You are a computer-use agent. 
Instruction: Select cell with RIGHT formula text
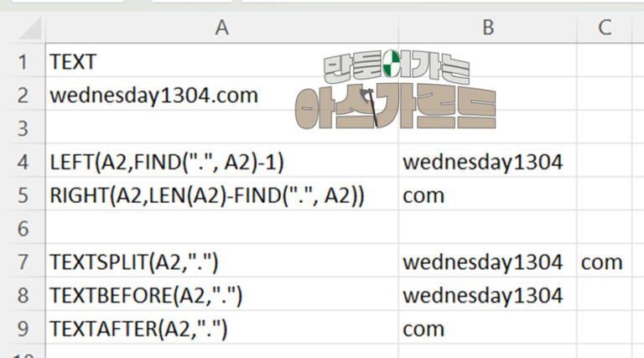tap(221, 195)
